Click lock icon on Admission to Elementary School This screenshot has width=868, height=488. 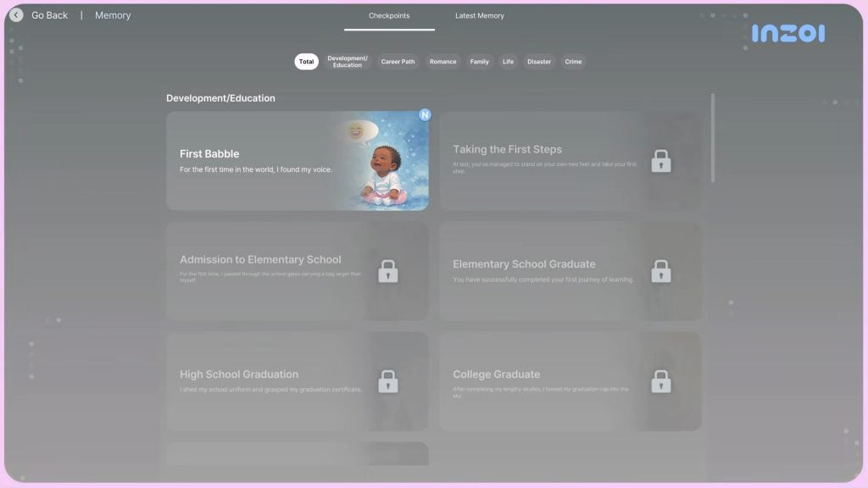pyautogui.click(x=387, y=271)
